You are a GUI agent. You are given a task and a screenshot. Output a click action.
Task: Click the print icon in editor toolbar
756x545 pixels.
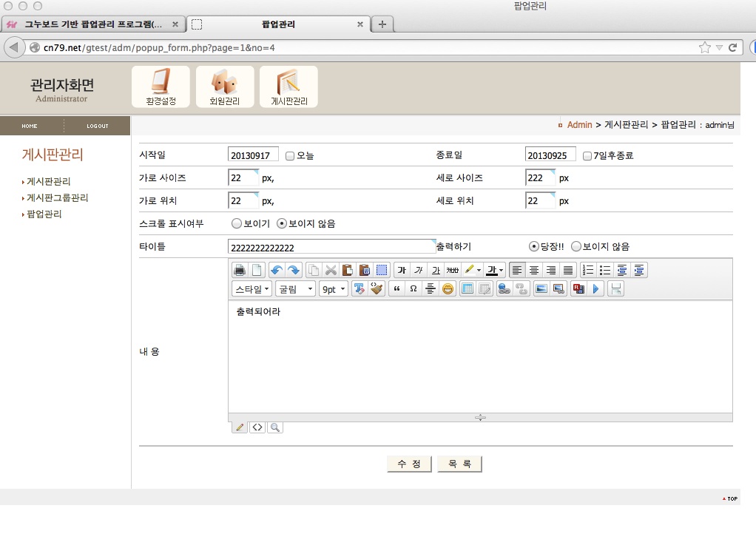(239, 270)
